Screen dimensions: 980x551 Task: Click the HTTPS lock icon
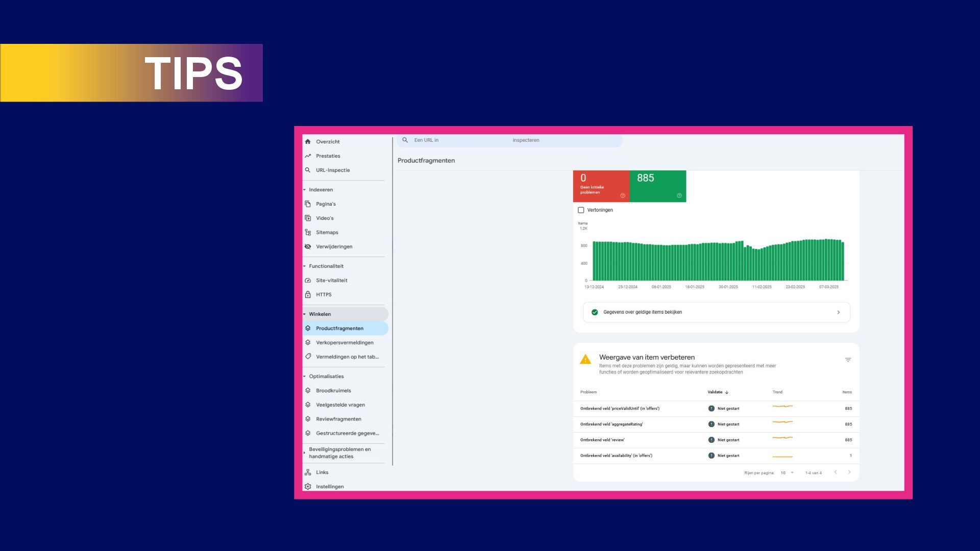tap(308, 295)
